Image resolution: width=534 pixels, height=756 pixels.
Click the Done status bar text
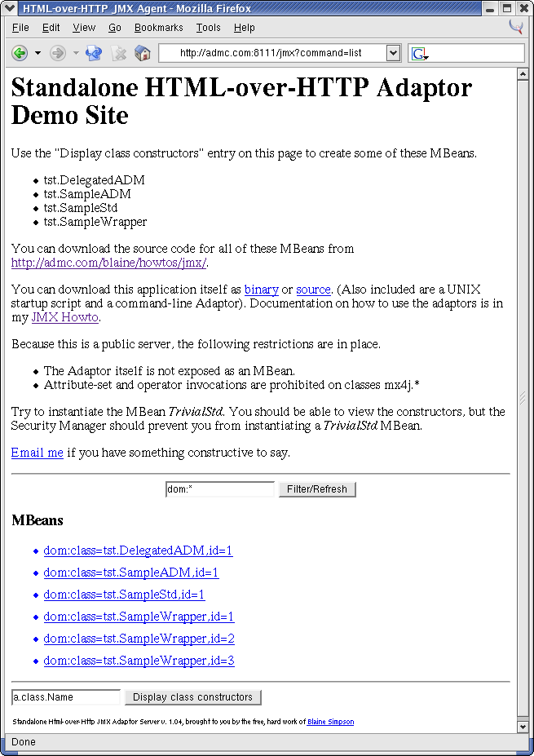24,742
